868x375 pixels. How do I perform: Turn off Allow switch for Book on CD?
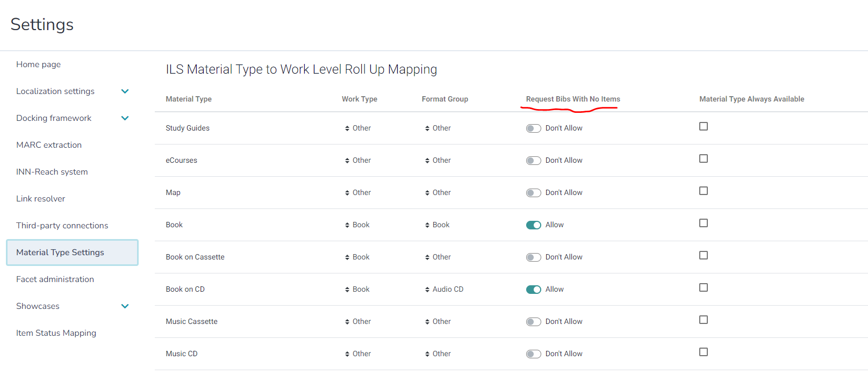pos(533,290)
